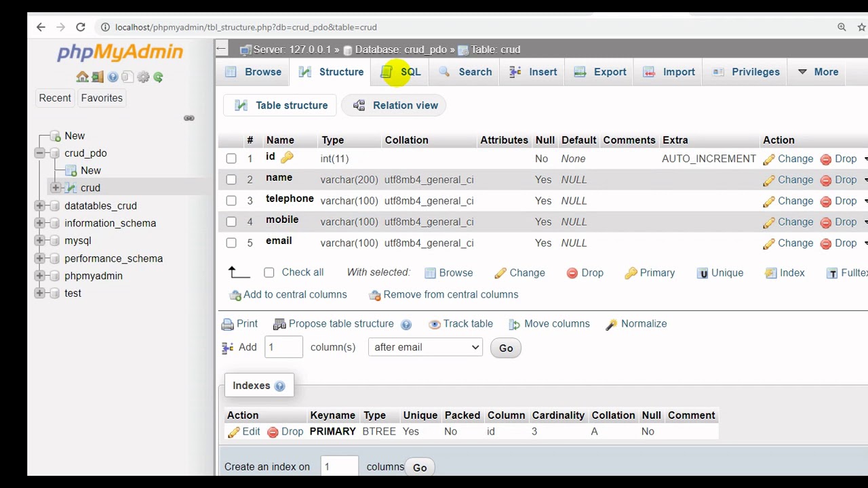The image size is (868, 488).
Task: Click Normalize link
Action: [636, 324]
